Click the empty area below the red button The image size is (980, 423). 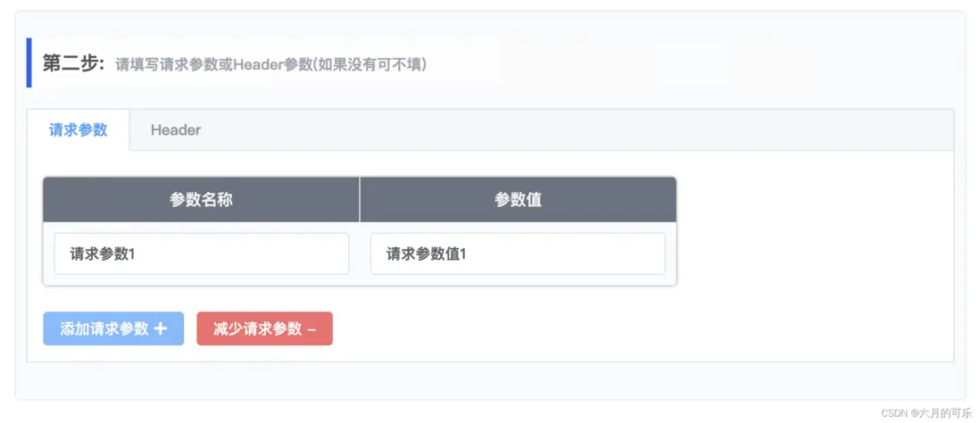265,353
